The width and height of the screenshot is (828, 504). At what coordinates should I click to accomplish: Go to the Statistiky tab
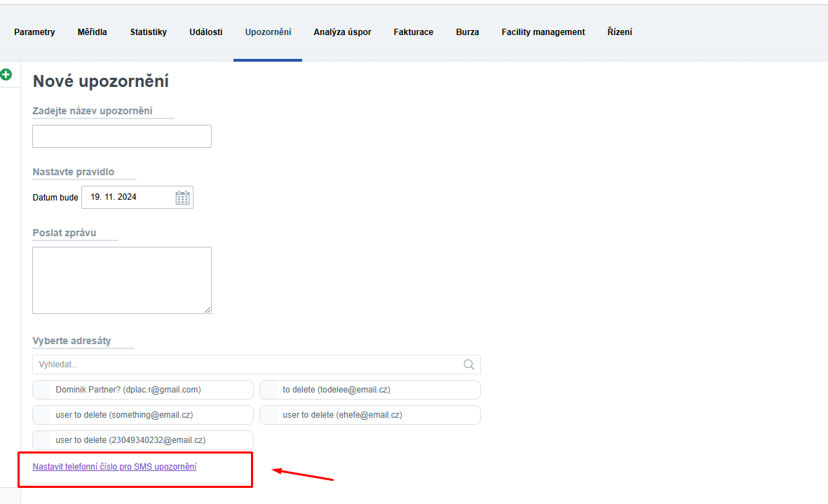(x=148, y=32)
